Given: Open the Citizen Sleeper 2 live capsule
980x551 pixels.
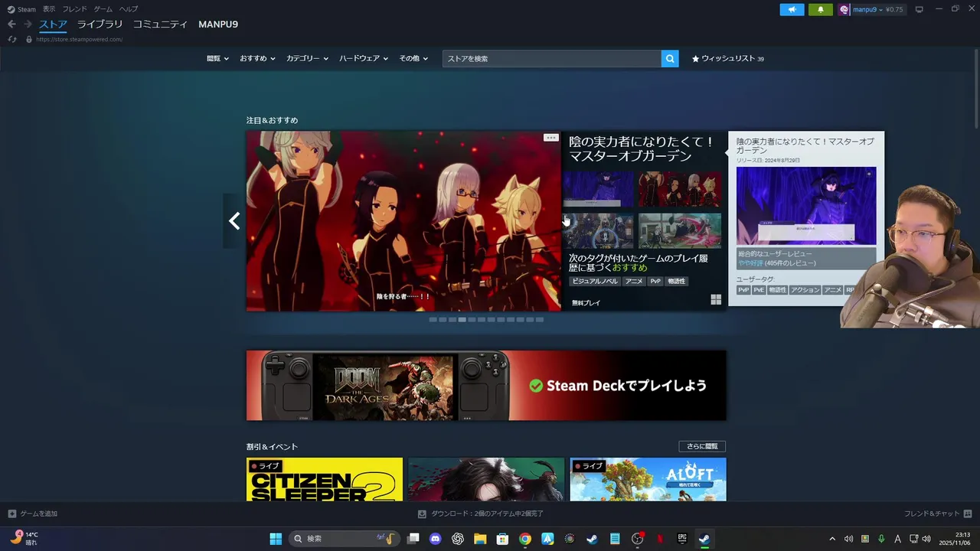Looking at the screenshot, I should (x=325, y=480).
